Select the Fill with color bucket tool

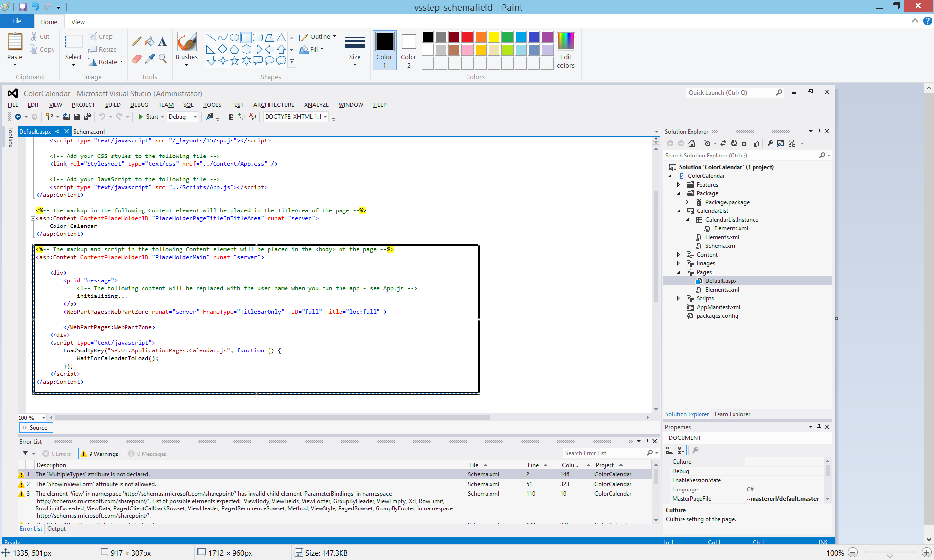coord(150,42)
